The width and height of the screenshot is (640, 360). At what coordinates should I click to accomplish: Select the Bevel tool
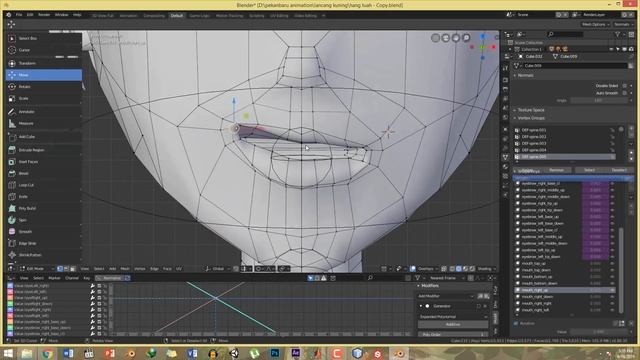pyautogui.click(x=44, y=173)
